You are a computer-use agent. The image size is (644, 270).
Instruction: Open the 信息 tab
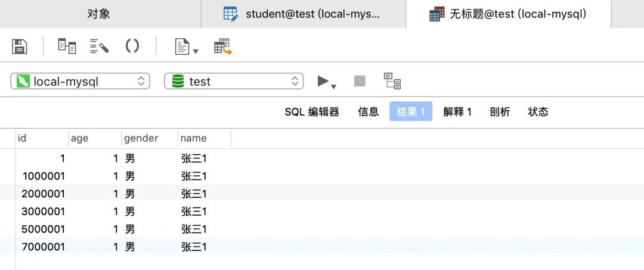tap(368, 111)
